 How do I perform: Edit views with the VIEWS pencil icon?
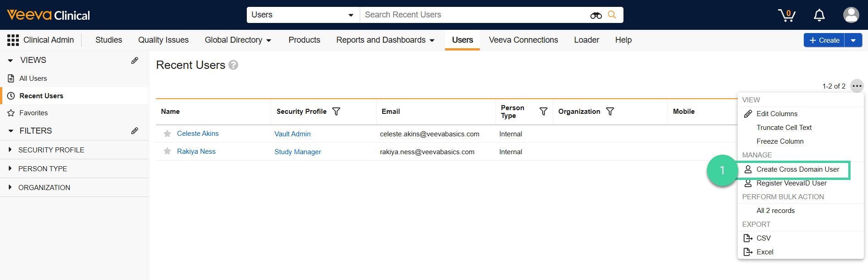coord(135,60)
